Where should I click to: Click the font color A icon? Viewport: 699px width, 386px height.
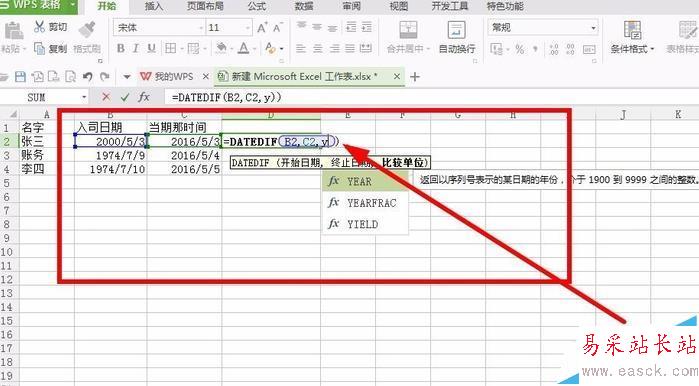[243, 48]
